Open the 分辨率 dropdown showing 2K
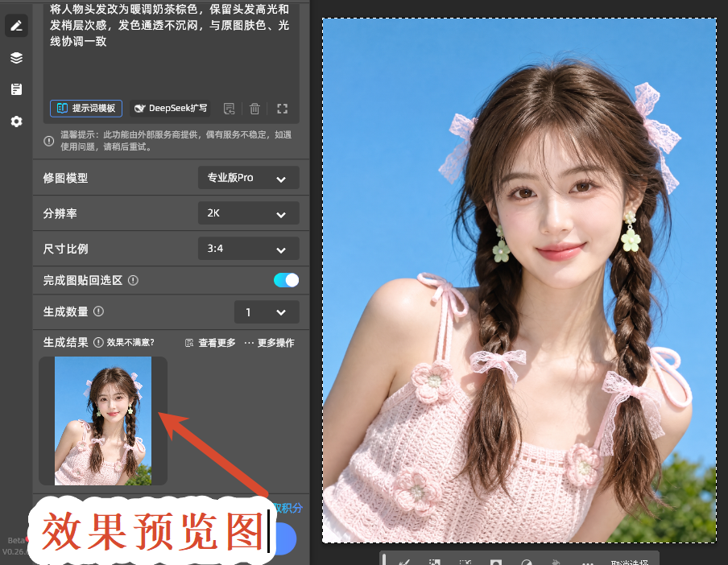 (x=248, y=213)
